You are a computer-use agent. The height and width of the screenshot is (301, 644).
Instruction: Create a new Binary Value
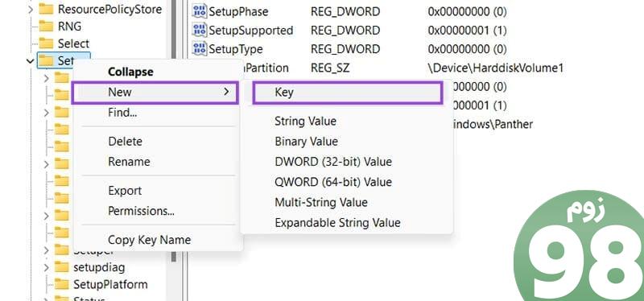(x=306, y=142)
